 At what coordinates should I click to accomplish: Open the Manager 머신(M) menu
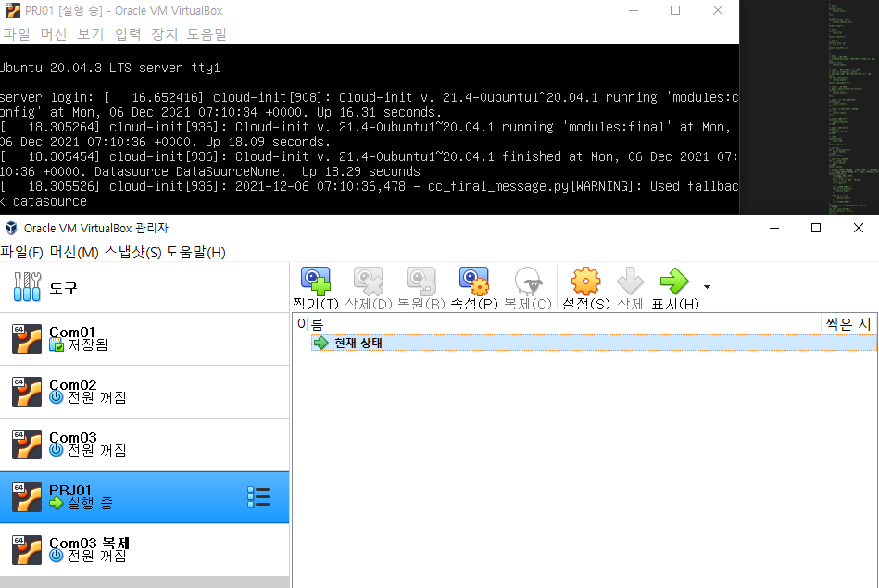pos(74,252)
